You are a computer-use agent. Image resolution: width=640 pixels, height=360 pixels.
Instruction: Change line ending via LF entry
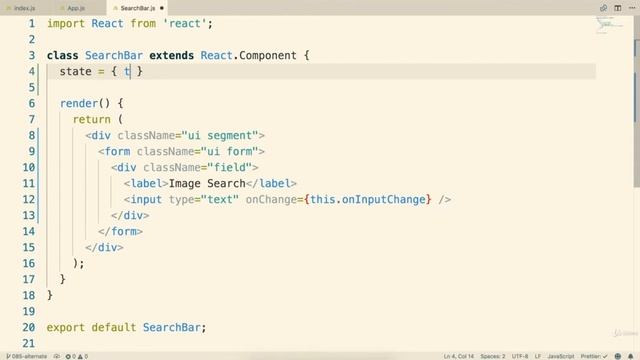click(x=538, y=356)
